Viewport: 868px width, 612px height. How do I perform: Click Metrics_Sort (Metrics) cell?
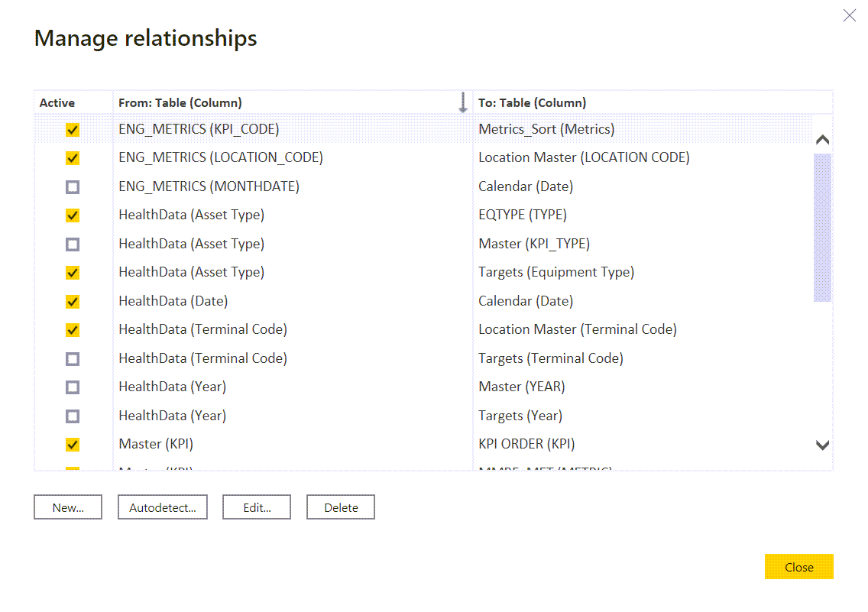coord(546,129)
